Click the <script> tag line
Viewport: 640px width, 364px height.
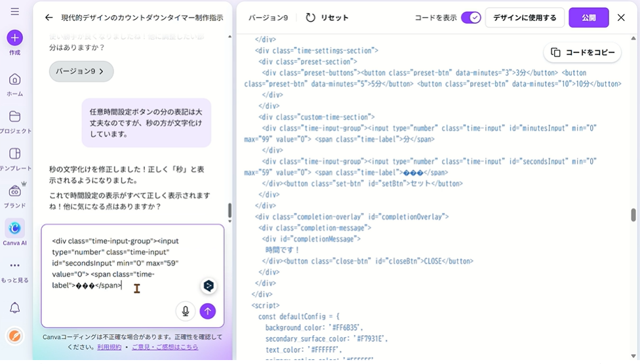pos(266,305)
